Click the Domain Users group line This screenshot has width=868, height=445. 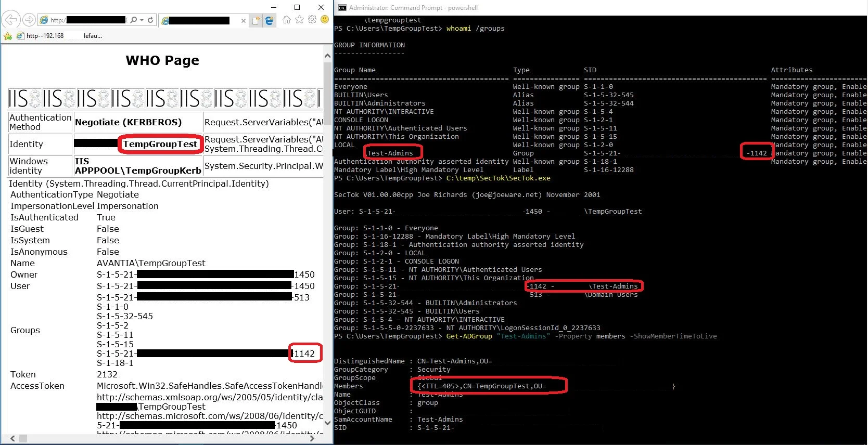486,295
